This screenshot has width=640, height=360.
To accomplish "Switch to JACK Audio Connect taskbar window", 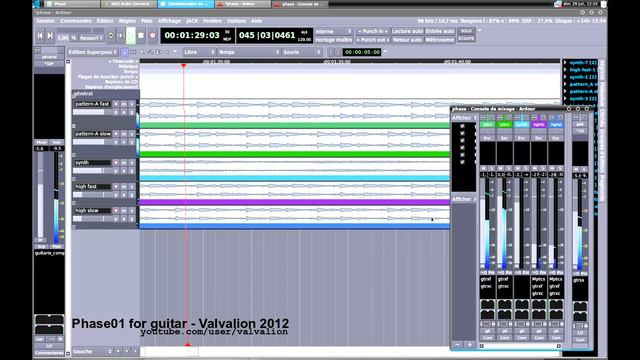I will (129, 4).
